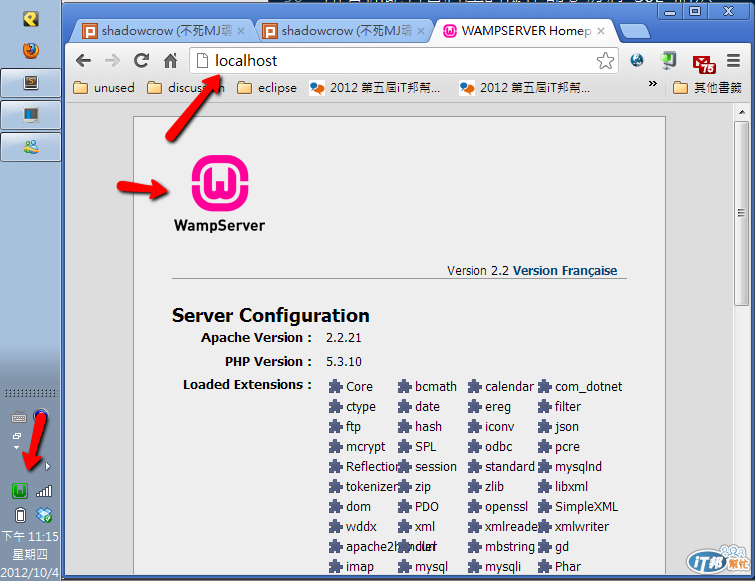Click the 'xmlwriter' extension entry
This screenshot has width=755, height=581.
point(573,527)
